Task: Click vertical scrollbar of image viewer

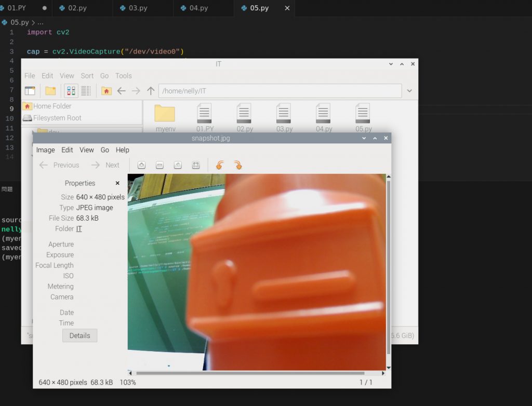Action: 389,267
